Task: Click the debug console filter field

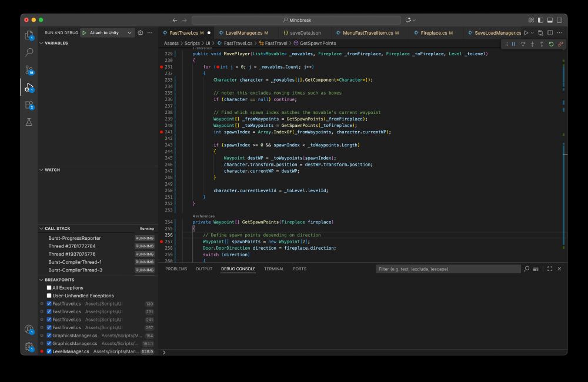Action: 448,269
